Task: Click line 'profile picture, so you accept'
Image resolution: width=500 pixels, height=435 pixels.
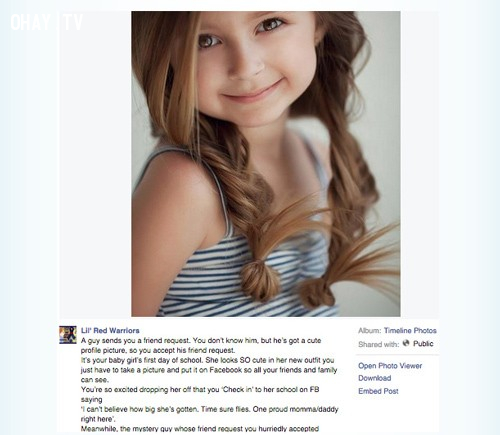Action: point(158,350)
